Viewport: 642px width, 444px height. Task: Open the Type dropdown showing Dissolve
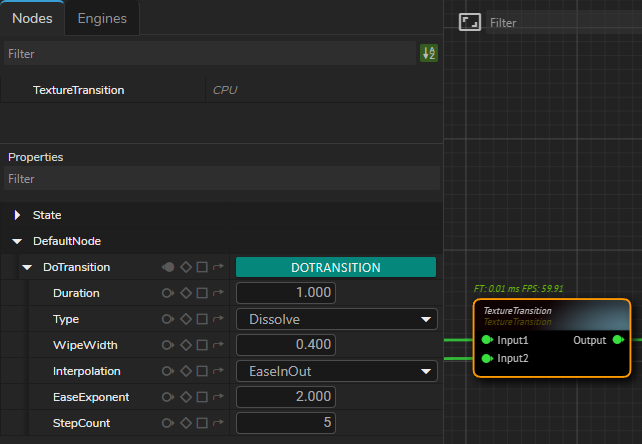[336, 319]
